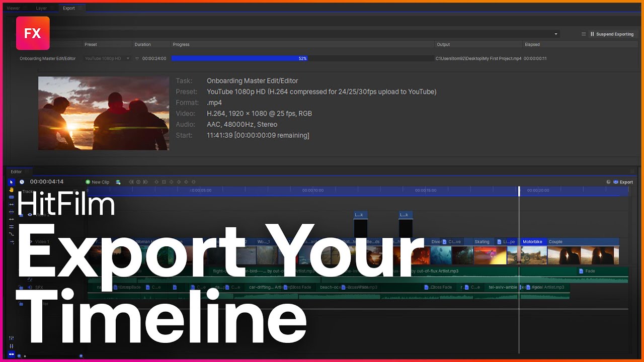Click the square keyframe icon in toolbar
The width and height of the screenshot is (644, 362).
[x=164, y=182]
